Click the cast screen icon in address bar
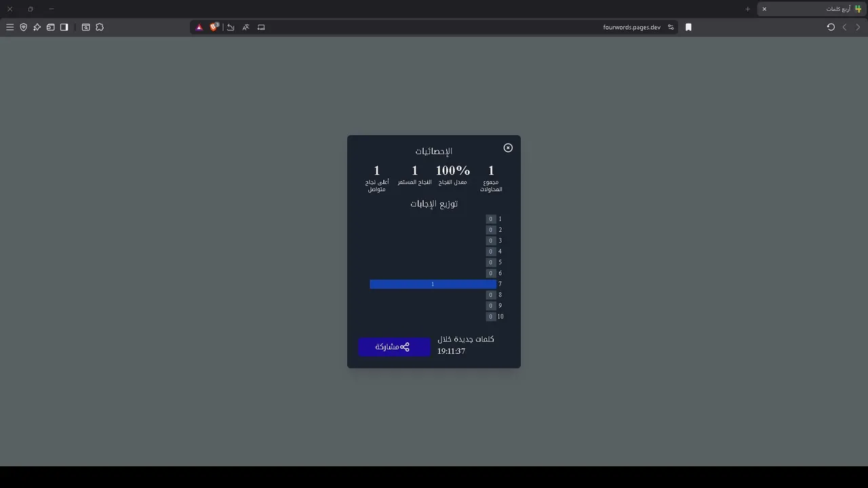 [261, 27]
